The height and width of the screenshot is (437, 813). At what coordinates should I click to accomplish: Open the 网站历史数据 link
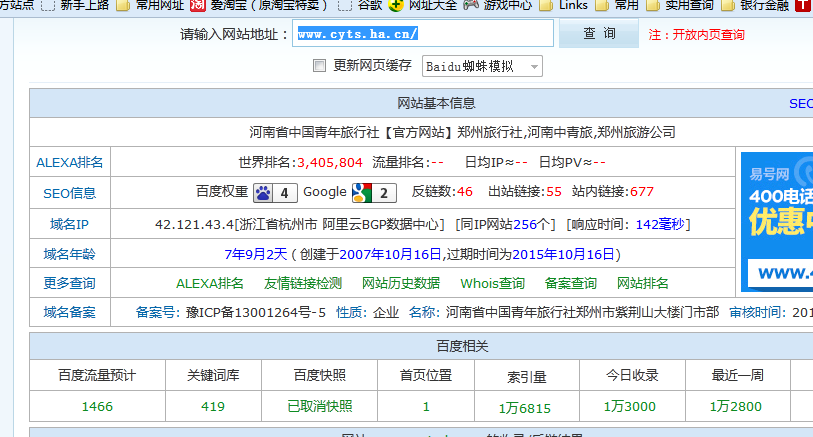coord(401,283)
